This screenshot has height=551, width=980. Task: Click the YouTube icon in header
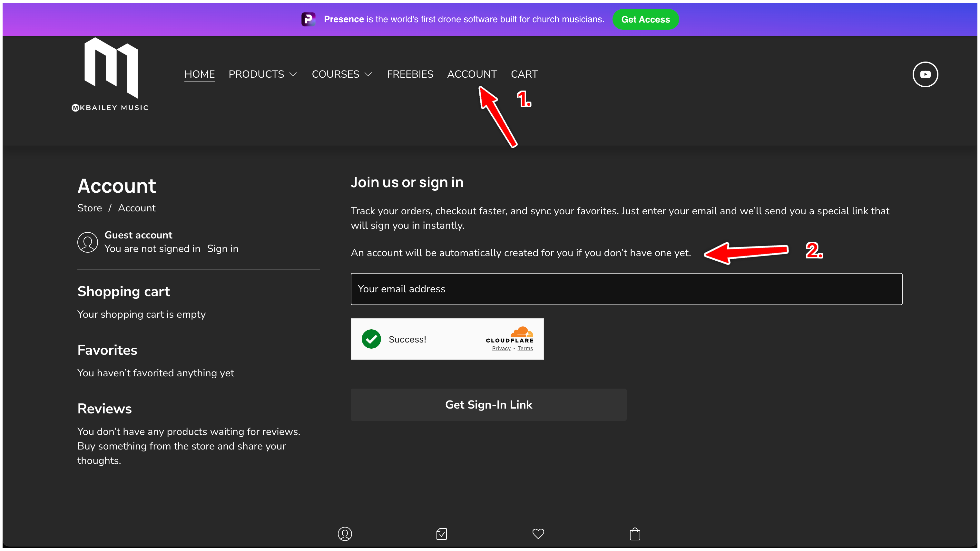click(925, 74)
